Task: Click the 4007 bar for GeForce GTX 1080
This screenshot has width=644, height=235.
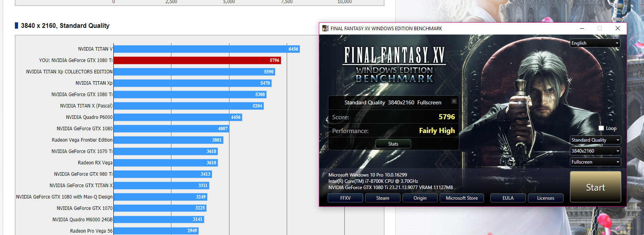Action: [171, 129]
